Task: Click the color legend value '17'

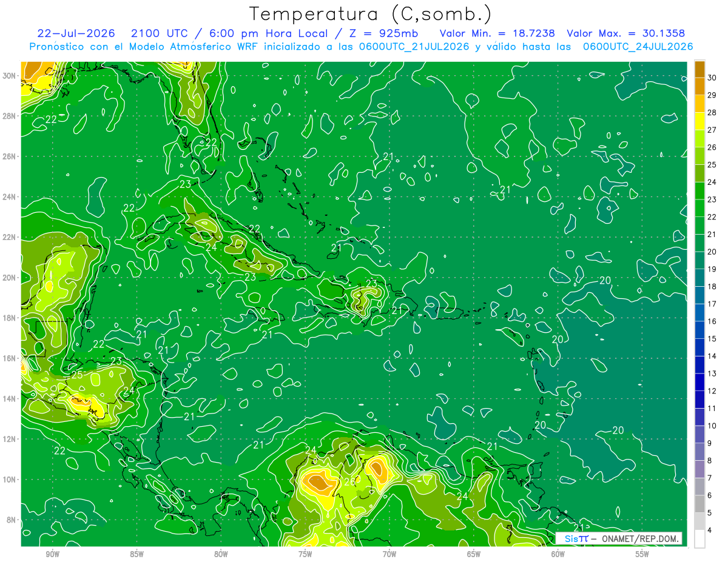Action: [x=712, y=304]
